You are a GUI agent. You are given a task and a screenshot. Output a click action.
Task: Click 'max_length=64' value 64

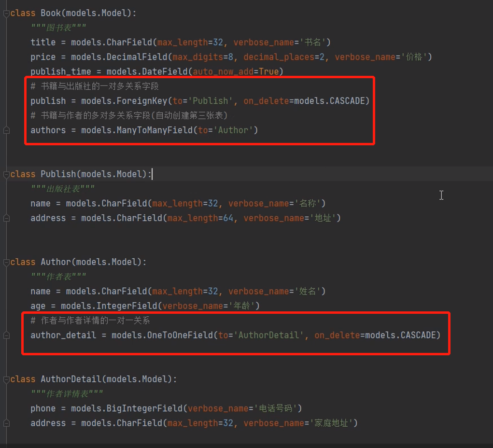(x=228, y=218)
